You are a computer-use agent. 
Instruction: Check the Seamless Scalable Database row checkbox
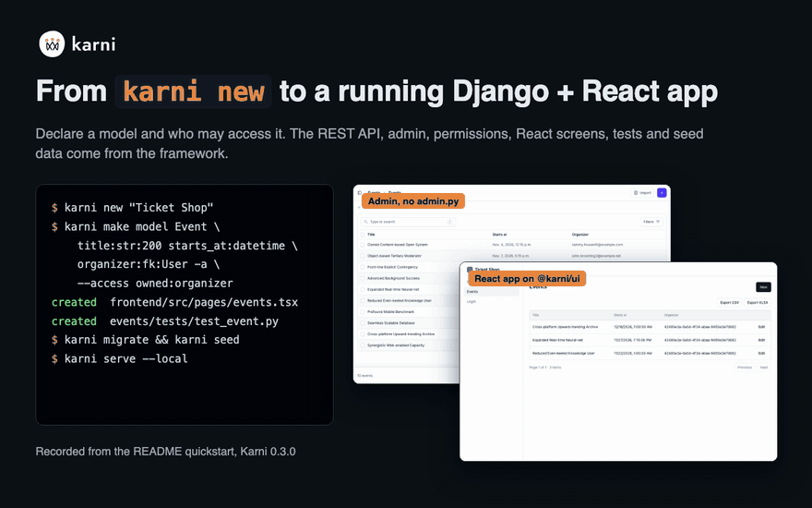tap(363, 323)
